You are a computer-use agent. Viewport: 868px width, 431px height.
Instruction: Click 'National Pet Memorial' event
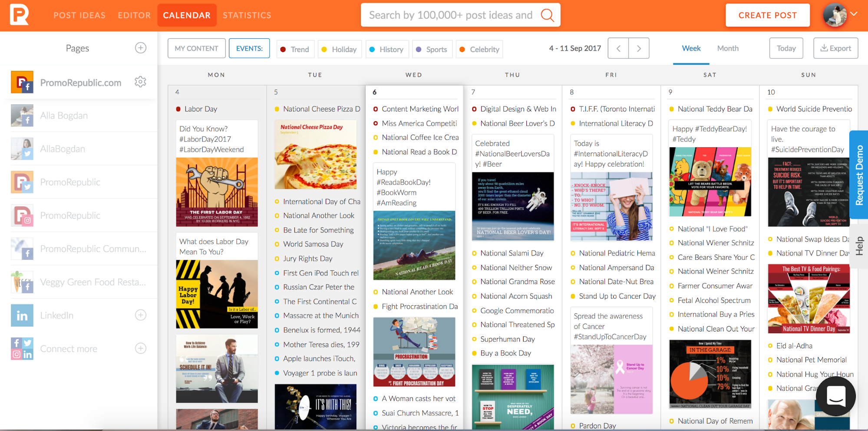coord(812,360)
